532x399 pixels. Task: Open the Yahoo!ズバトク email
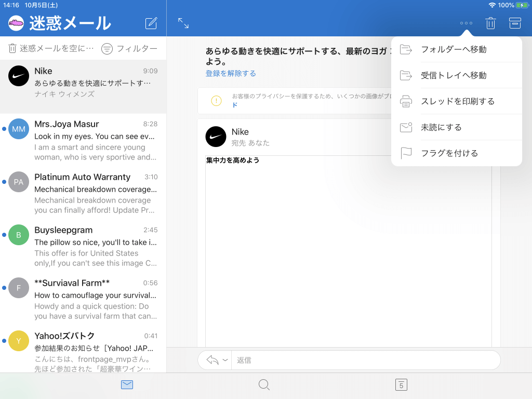[x=83, y=350]
